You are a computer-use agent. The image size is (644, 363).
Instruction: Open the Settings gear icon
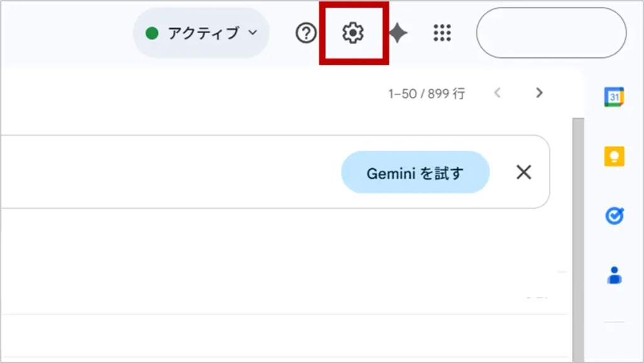tap(353, 33)
